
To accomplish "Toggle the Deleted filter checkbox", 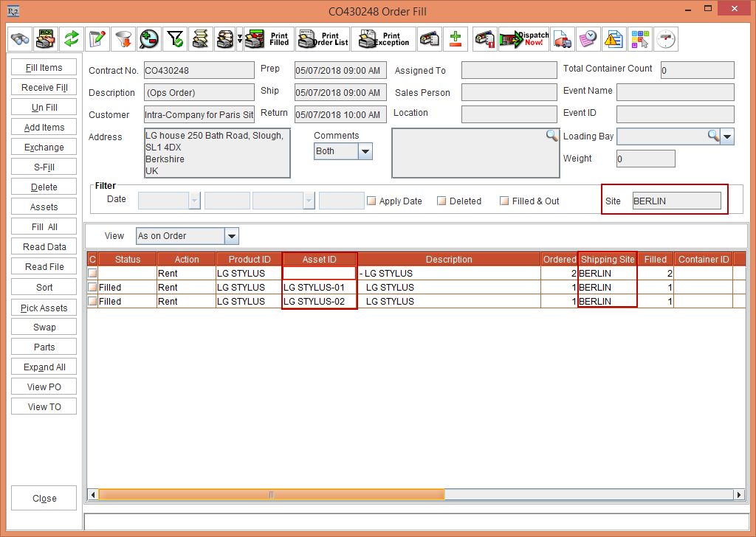I will coord(441,201).
